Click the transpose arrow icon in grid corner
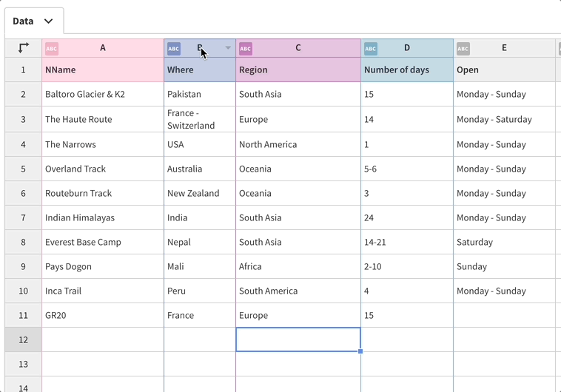Viewport: 561px width, 392px height. pos(24,48)
